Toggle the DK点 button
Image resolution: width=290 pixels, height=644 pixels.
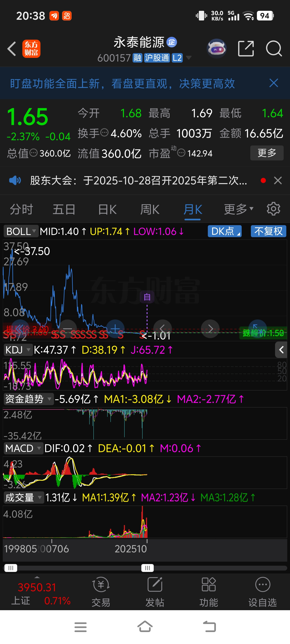pyautogui.click(x=225, y=231)
